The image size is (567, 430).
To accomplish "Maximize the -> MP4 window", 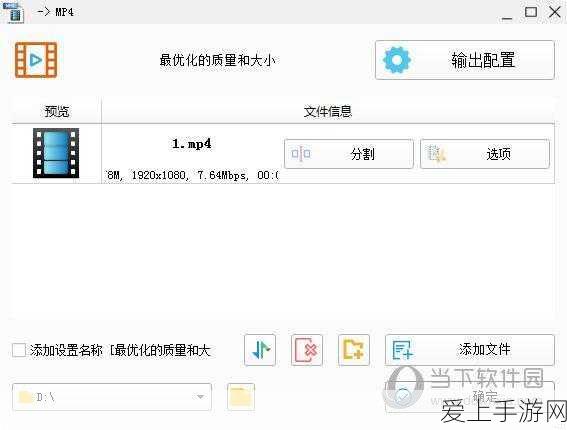I will click(531, 12).
